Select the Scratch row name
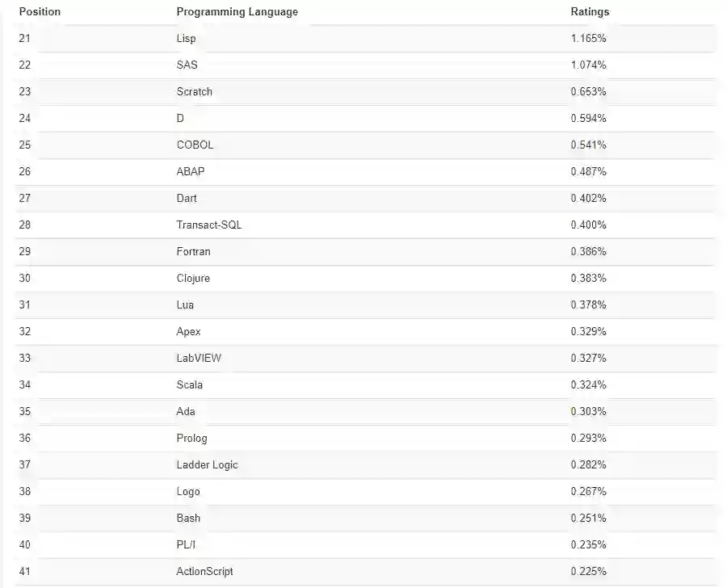Viewport: 727px width, 588px height. (x=194, y=91)
